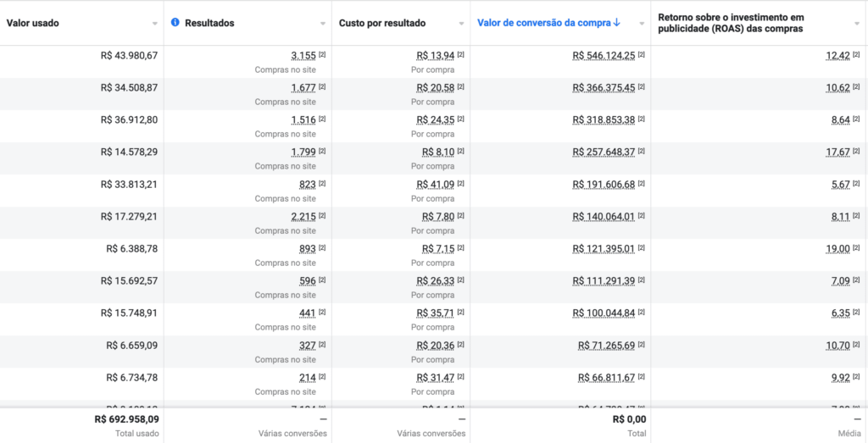Click the [2] footnote beside 2.215 results
This screenshot has height=443, width=868.
(322, 216)
